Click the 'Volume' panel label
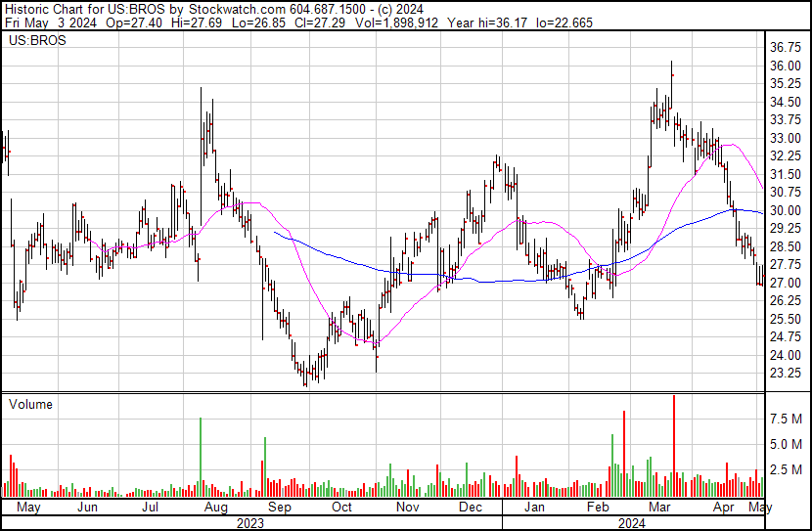Image resolution: width=812 pixels, height=531 pixels. coord(30,404)
